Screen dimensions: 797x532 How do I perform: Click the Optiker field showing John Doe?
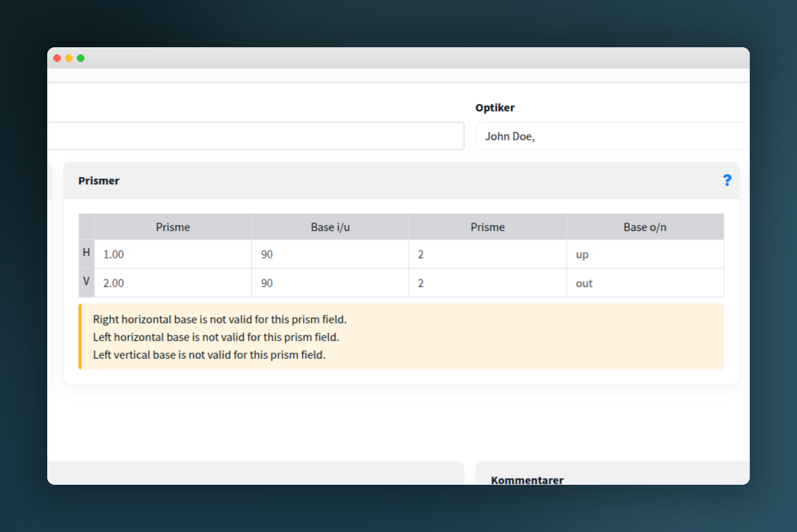click(612, 136)
